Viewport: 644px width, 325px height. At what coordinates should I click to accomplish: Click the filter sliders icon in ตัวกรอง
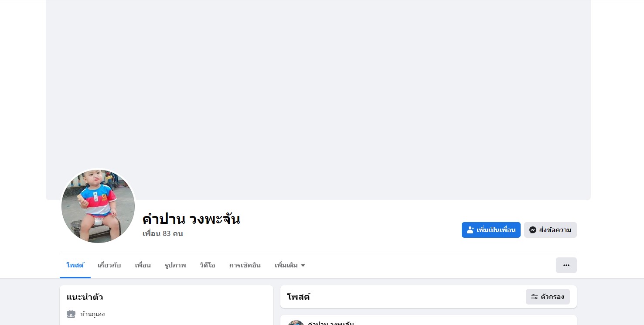click(535, 297)
